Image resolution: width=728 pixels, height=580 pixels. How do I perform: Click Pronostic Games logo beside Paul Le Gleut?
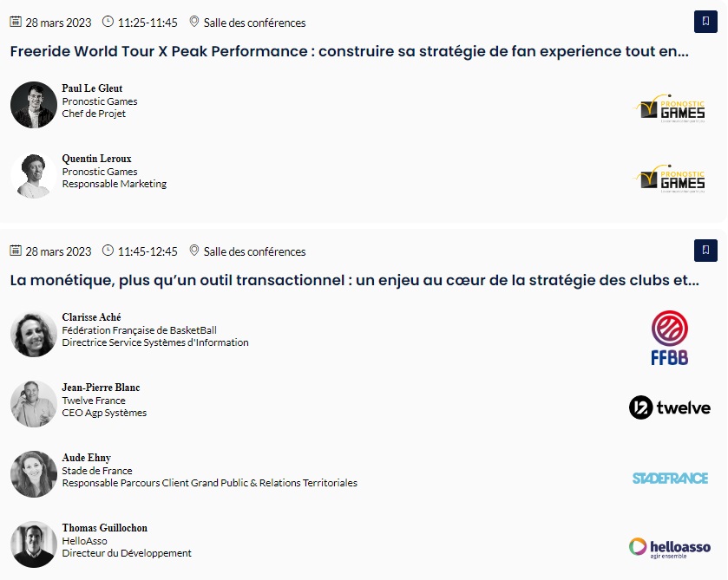(x=669, y=108)
